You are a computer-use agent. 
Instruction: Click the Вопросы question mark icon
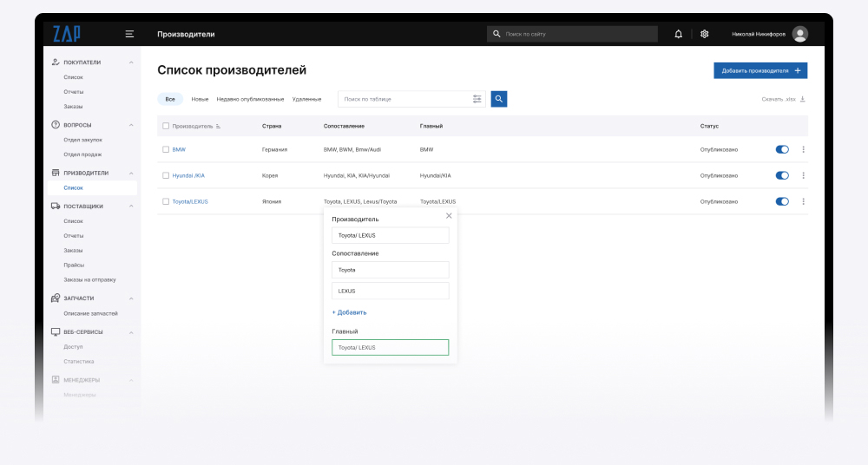pyautogui.click(x=56, y=125)
